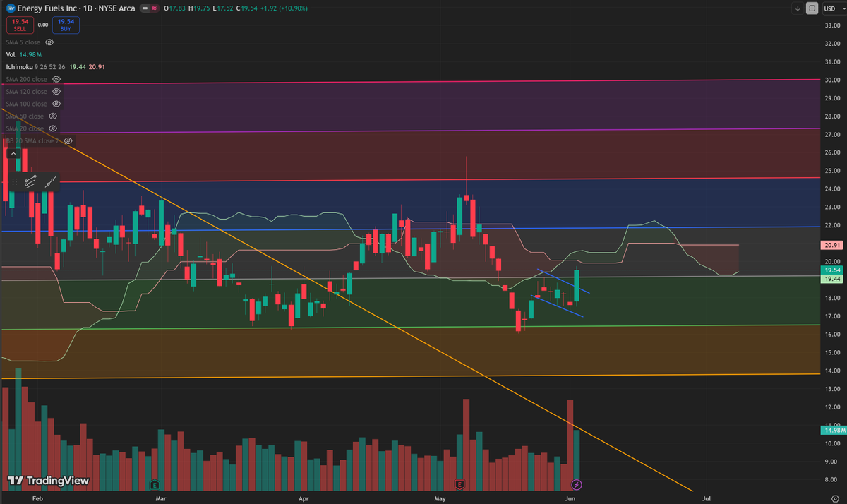Show the BB 20 SMA close 2 indicator
The height and width of the screenshot is (504, 847).
(x=68, y=140)
